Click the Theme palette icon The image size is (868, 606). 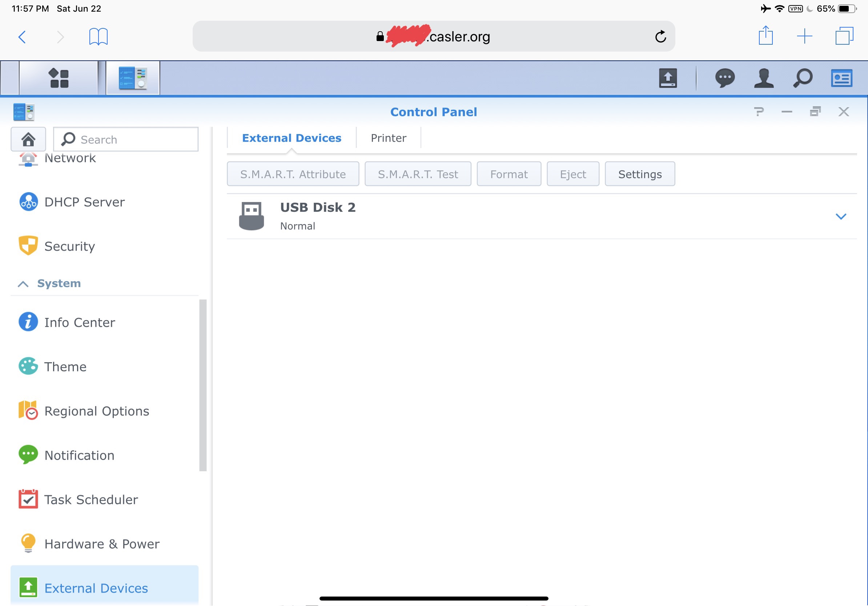tap(28, 366)
